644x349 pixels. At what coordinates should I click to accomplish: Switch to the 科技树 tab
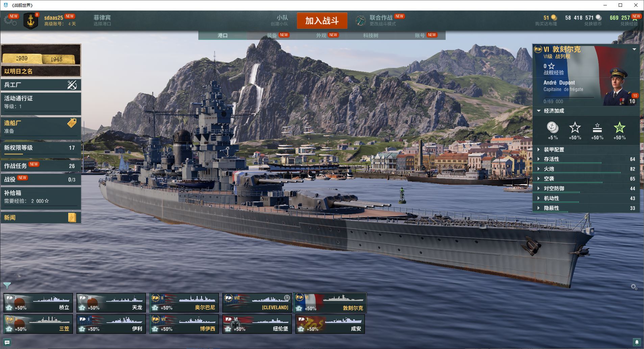[x=371, y=35]
